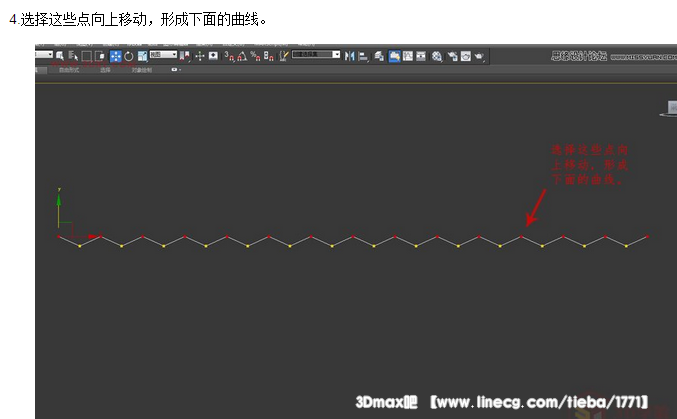This screenshot has height=419, width=677.
Task: Open Edit Named Selection Sets
Action: pos(284,56)
